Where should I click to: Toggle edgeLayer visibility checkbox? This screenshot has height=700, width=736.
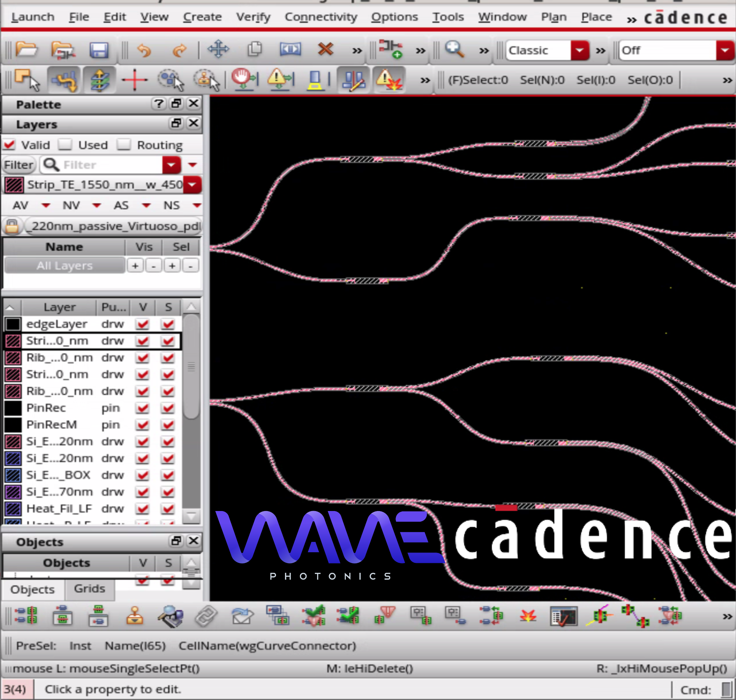coord(142,324)
